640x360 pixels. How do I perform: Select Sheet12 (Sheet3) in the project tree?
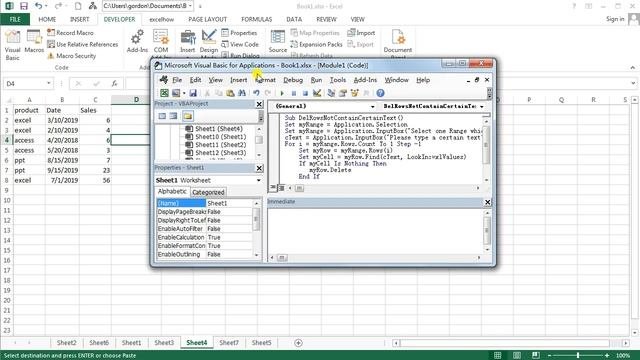pos(220,153)
